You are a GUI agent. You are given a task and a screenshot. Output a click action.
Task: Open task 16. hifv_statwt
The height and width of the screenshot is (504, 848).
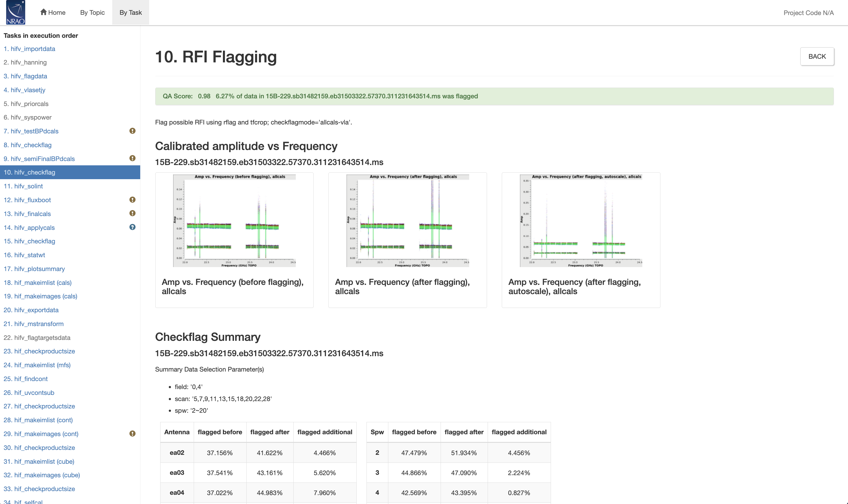click(24, 255)
